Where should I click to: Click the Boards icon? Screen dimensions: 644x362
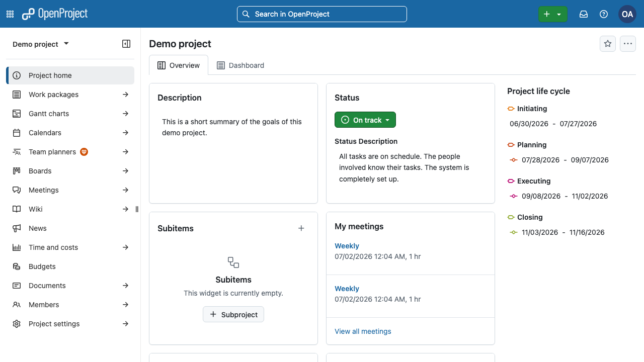tap(17, 171)
